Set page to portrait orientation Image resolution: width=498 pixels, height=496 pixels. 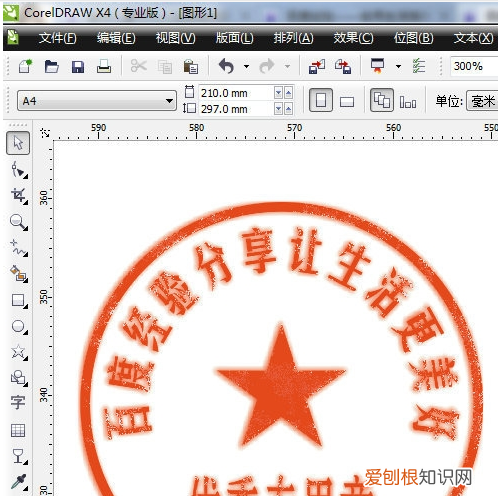click(321, 100)
